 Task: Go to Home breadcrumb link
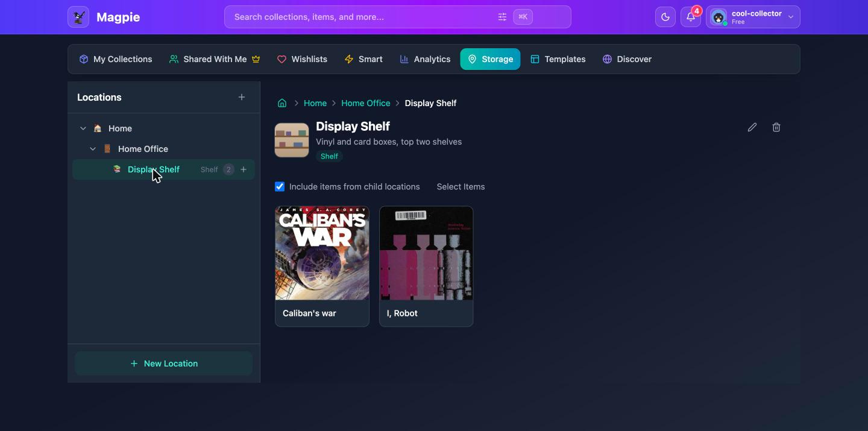[x=315, y=103]
